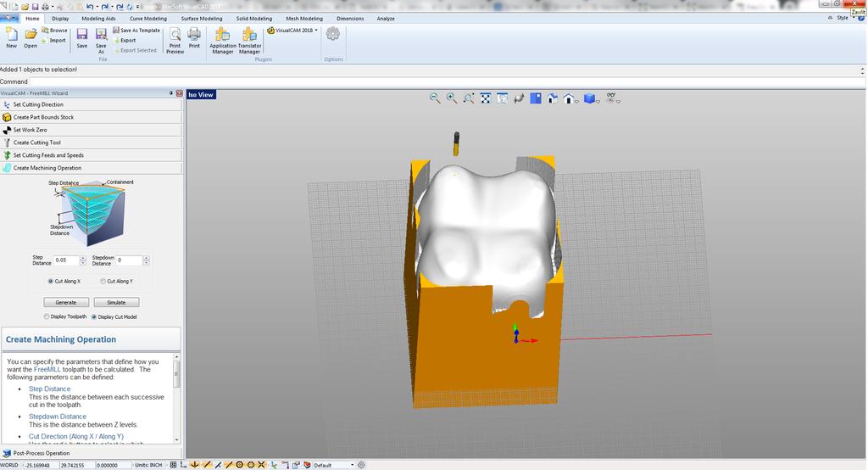Click the Export ribbon option

[125, 41]
